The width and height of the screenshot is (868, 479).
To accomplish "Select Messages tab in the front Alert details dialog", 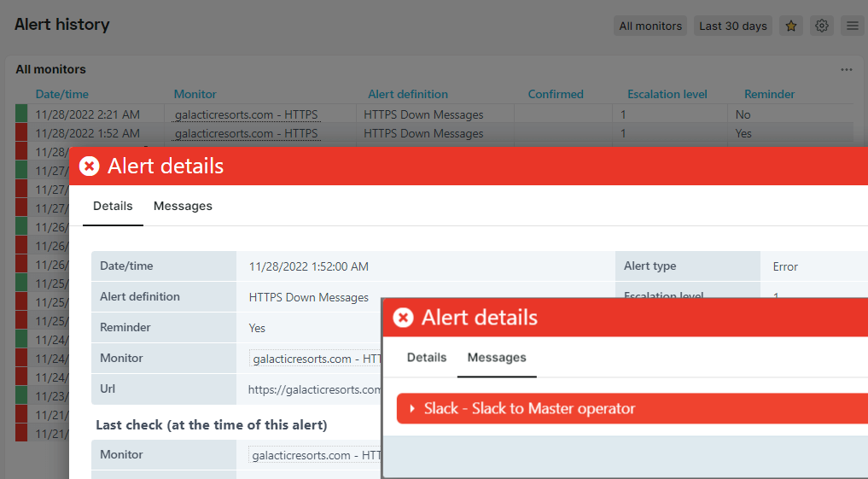I will point(497,357).
